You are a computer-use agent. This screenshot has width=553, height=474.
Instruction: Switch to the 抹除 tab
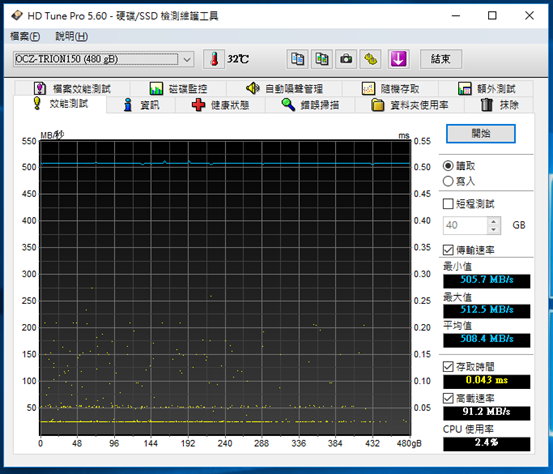pyautogui.click(x=499, y=105)
